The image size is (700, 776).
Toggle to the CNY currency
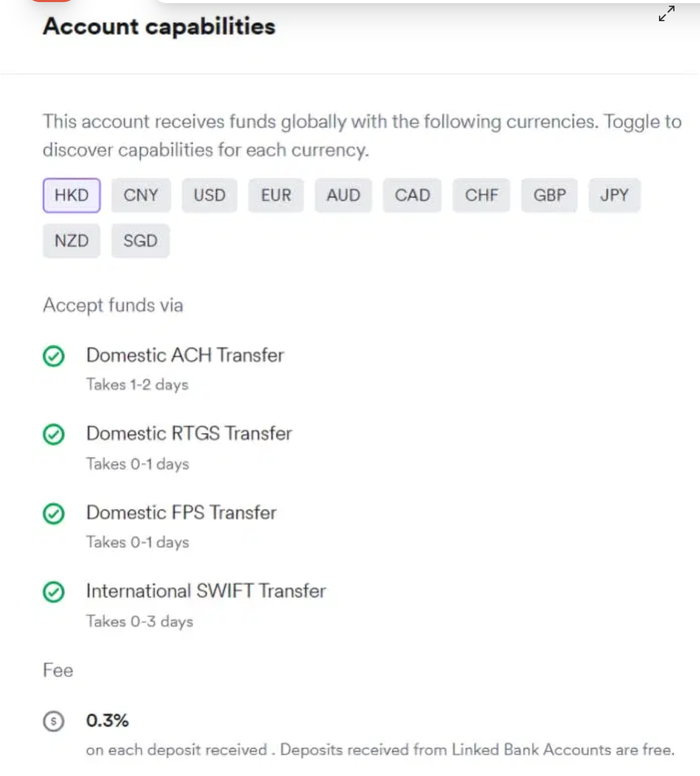[x=141, y=195]
